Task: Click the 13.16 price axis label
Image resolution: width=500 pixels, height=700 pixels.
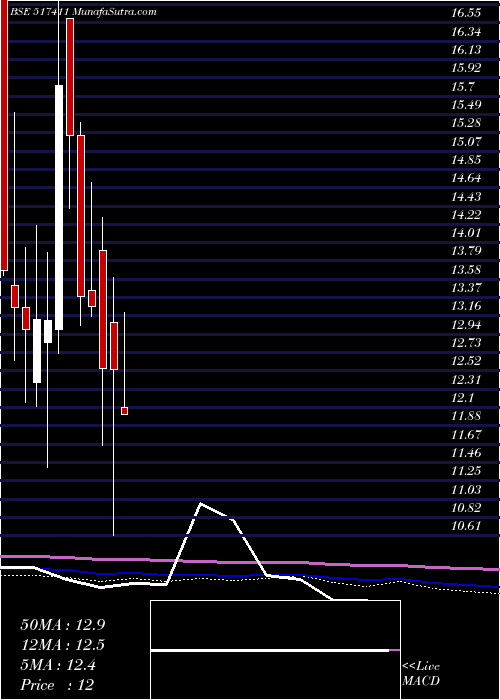Action: coord(466,306)
